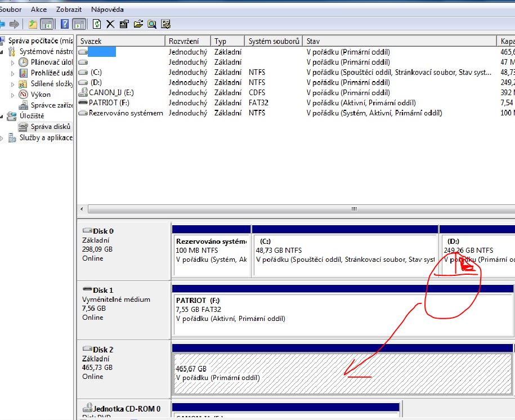The width and height of the screenshot is (515, 420).
Task: Click the horizontal scrollbar under volume list
Action: pyautogui.click(x=353, y=209)
